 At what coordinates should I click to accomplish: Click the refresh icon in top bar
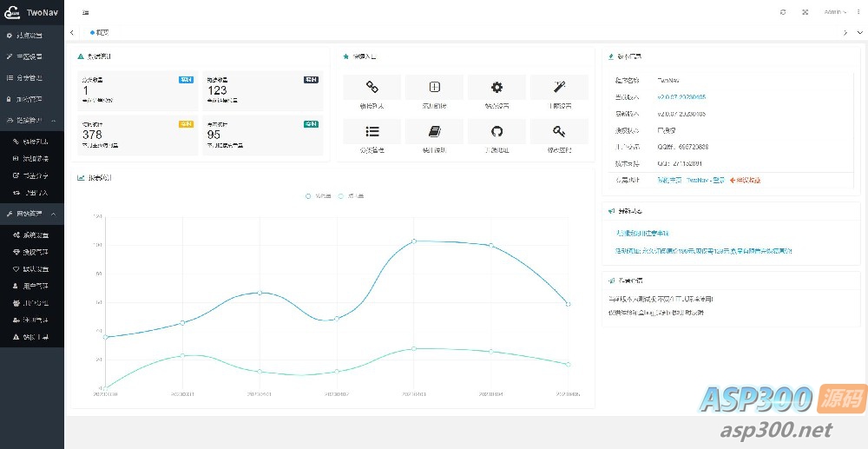(783, 12)
